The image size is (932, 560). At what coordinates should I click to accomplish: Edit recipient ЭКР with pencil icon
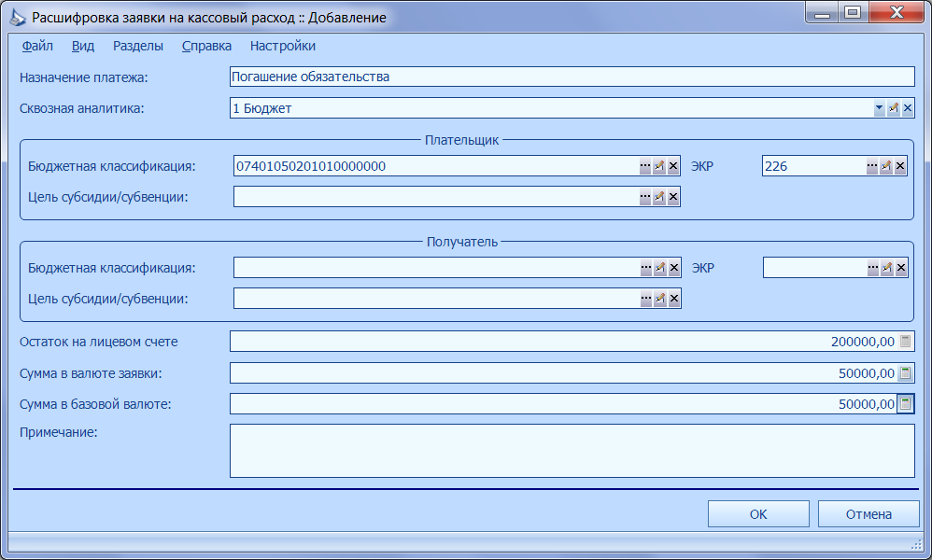[887, 268]
